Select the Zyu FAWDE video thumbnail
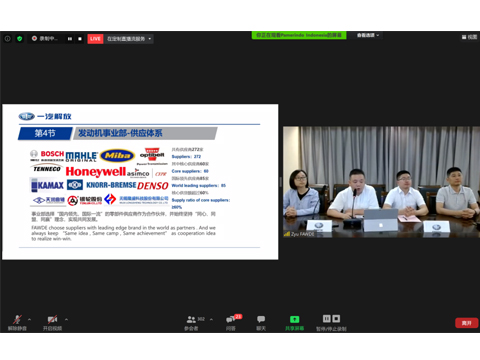Image resolution: width=480 pixels, height=360 pixels. click(x=381, y=182)
